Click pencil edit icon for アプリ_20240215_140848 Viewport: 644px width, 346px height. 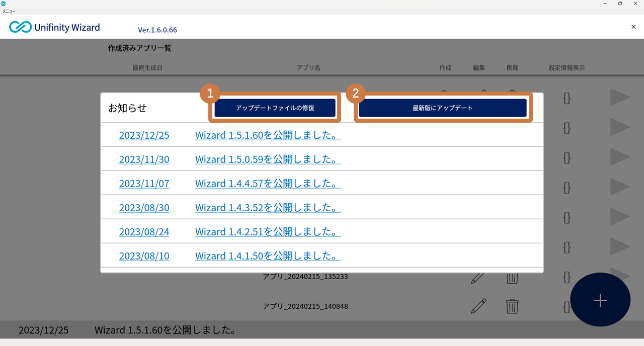click(x=478, y=306)
